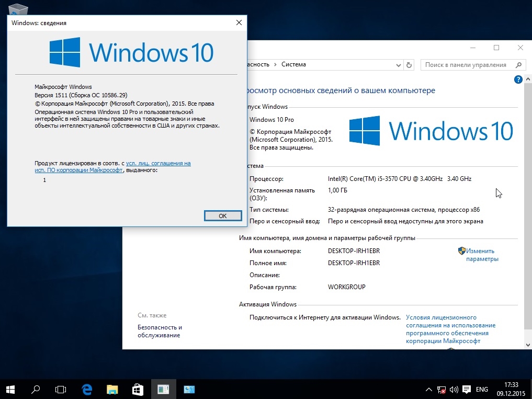
Task: Click the vertical scrollbar thumb in System window
Action: [528, 206]
